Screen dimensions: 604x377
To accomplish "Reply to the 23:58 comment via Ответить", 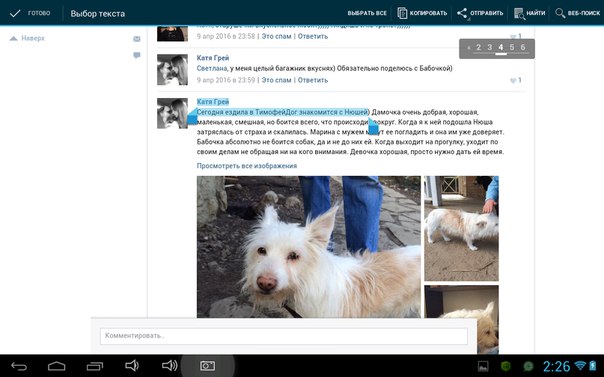I will tap(313, 36).
